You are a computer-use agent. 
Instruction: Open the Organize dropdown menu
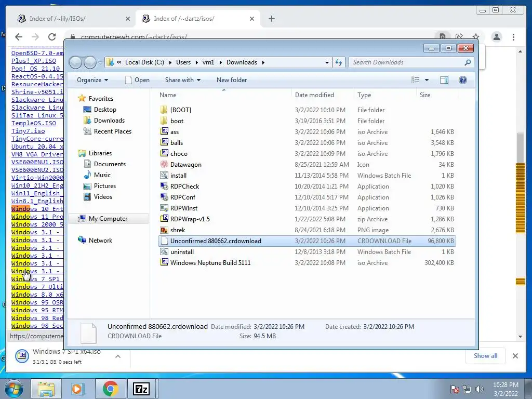pos(92,79)
